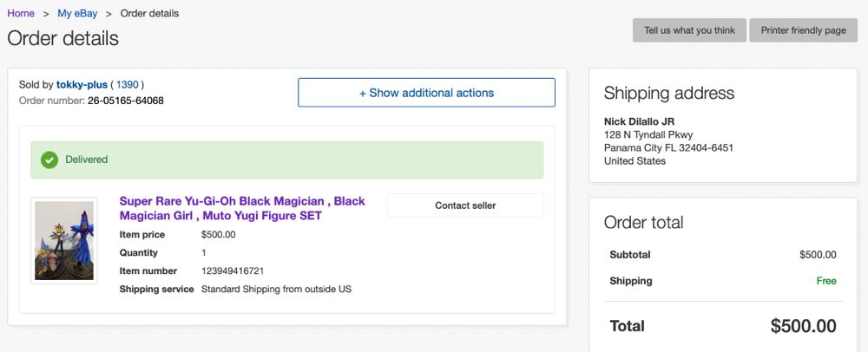The height and width of the screenshot is (352, 868).
Task: Click the Delivered status banner
Action: pos(286,160)
